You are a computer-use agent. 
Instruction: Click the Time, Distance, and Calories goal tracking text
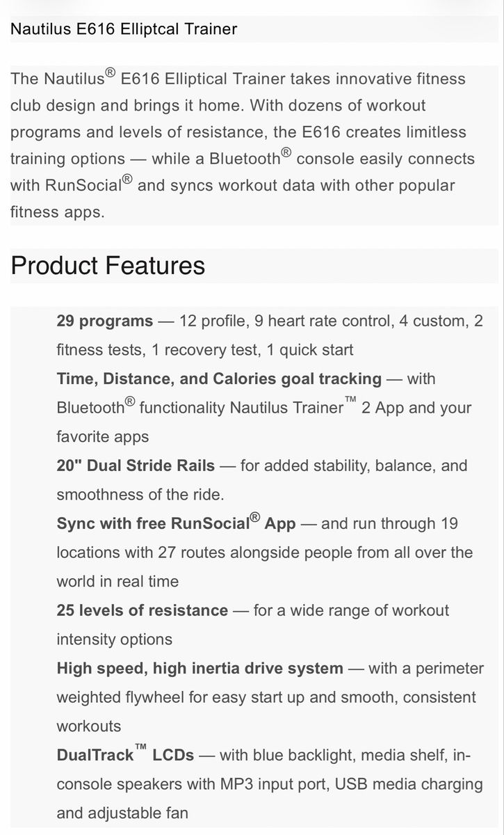point(219,379)
